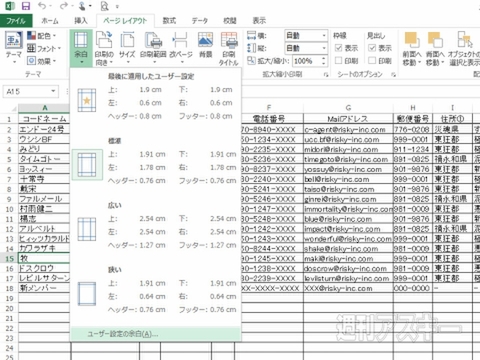The image size is (480, 360).
Task: Switch to the Data (データ) tab
Action: pos(200,21)
